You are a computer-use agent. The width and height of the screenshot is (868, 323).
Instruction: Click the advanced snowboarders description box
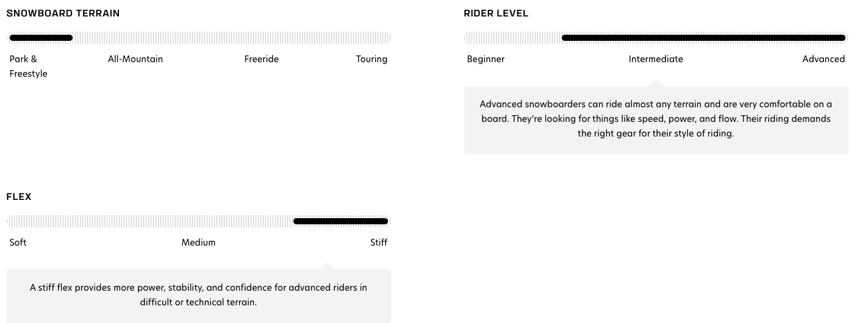tap(656, 119)
